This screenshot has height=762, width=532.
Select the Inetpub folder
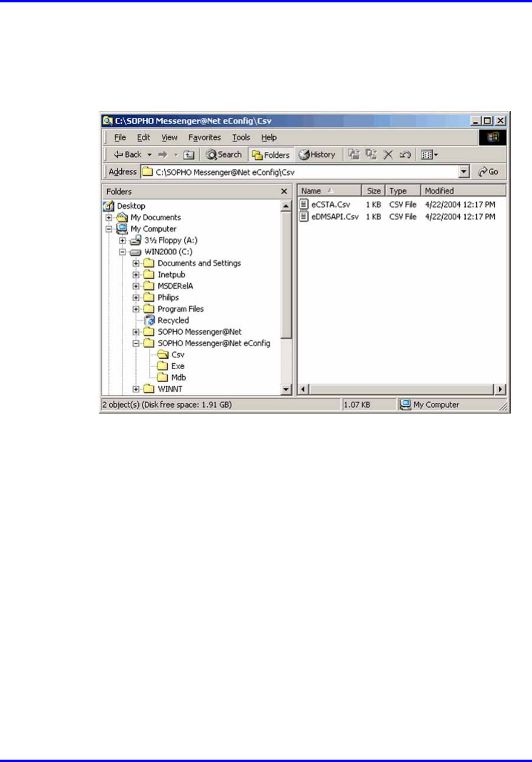point(172,275)
